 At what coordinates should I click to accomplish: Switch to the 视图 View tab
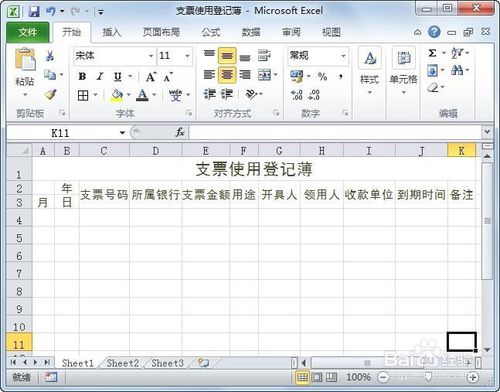[331, 32]
